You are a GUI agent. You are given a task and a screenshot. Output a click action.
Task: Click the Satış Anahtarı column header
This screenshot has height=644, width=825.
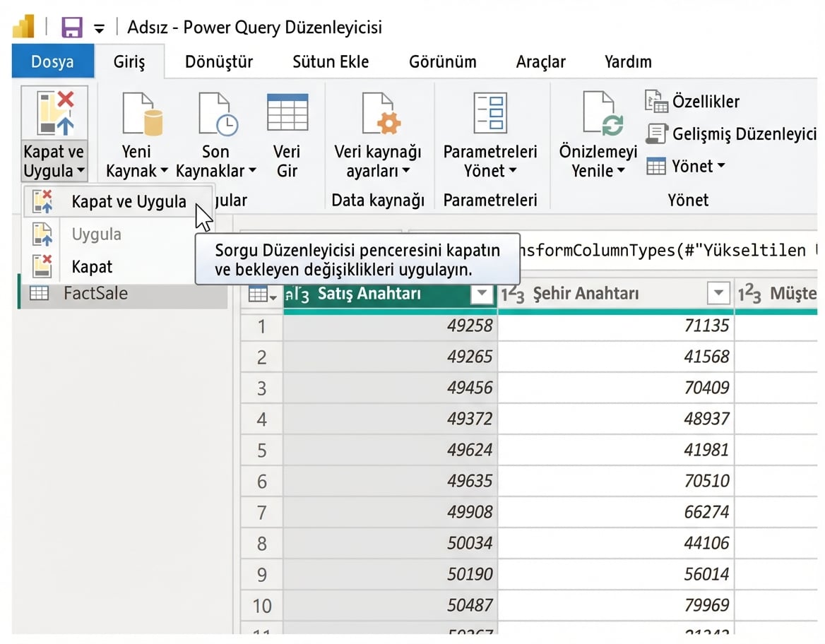391,294
